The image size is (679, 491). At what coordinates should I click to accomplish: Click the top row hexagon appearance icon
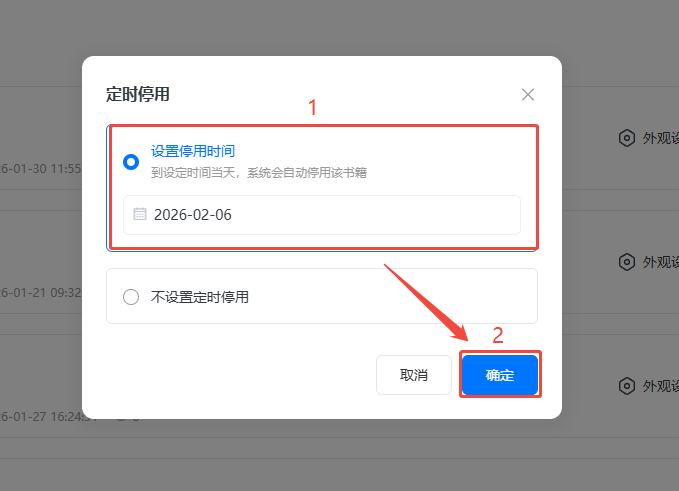(626, 138)
